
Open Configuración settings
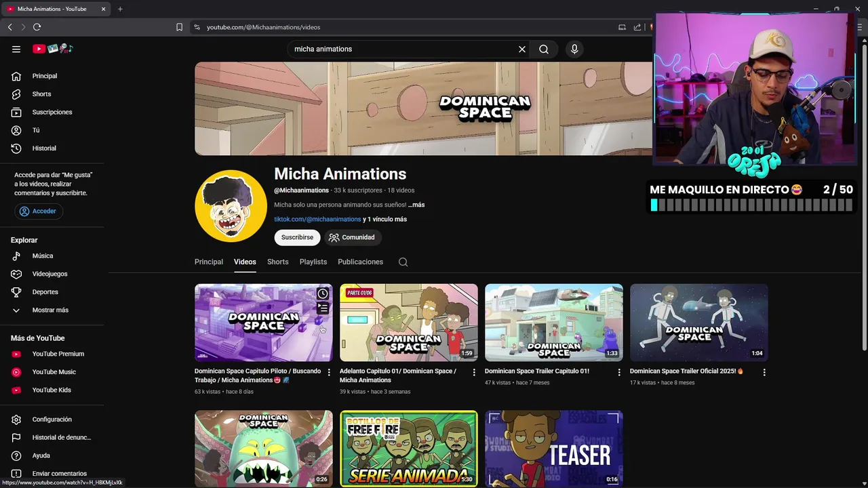tap(52, 420)
